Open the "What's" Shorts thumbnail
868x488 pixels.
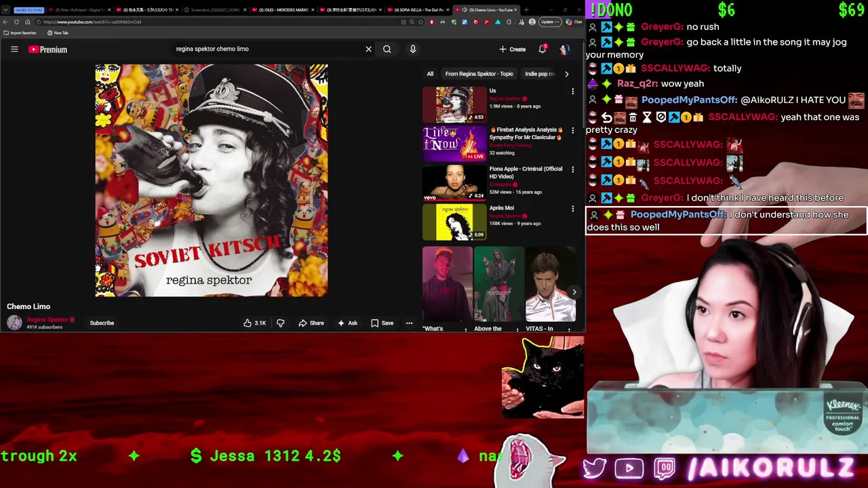coord(448,284)
